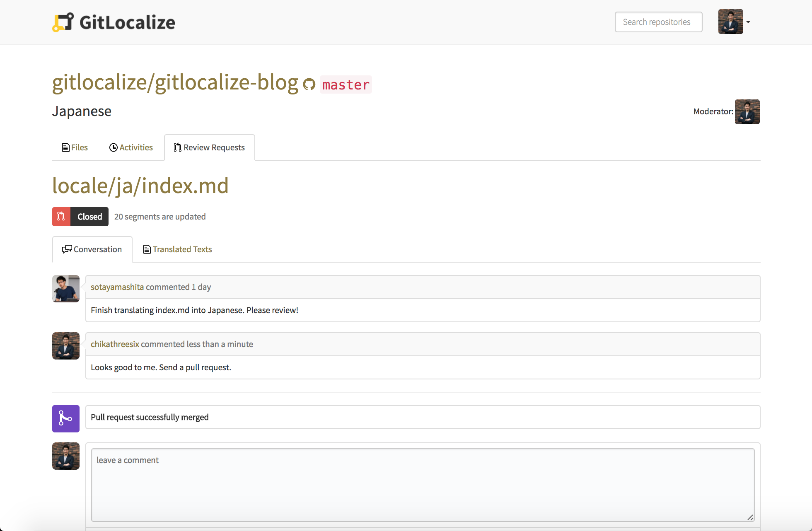The width and height of the screenshot is (812, 531).
Task: Click the Closed status badge
Action: (89, 217)
